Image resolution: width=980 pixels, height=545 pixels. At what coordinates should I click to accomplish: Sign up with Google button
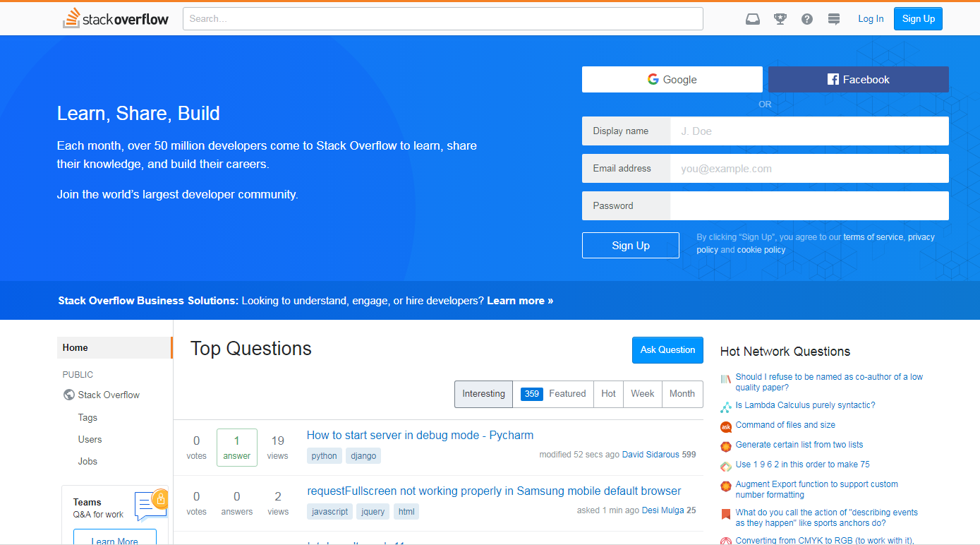[x=672, y=80]
